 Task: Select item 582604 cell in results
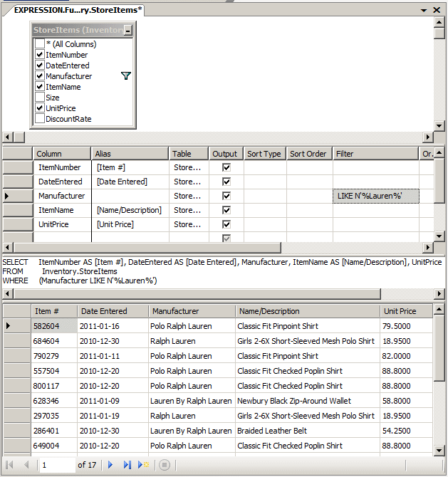pos(54,326)
